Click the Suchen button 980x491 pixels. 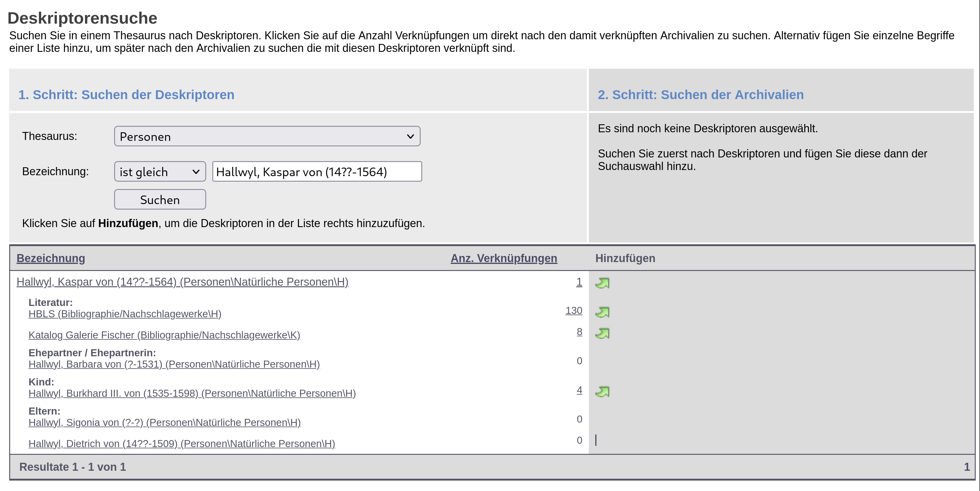click(160, 199)
